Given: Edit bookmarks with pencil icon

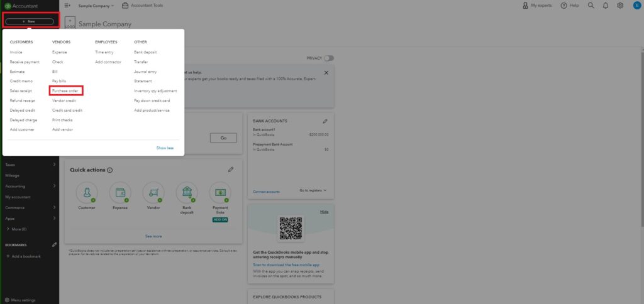Looking at the screenshot, I should click(55, 244).
